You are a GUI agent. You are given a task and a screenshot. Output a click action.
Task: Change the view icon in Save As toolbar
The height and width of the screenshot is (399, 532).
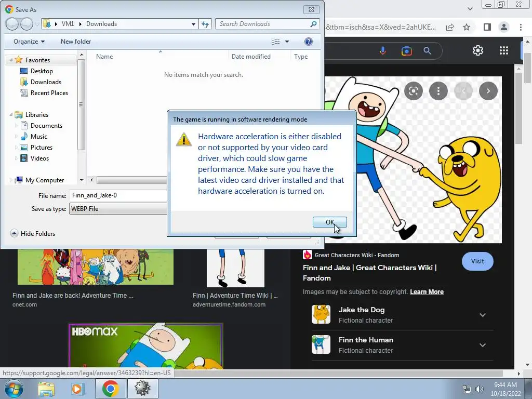click(x=275, y=42)
